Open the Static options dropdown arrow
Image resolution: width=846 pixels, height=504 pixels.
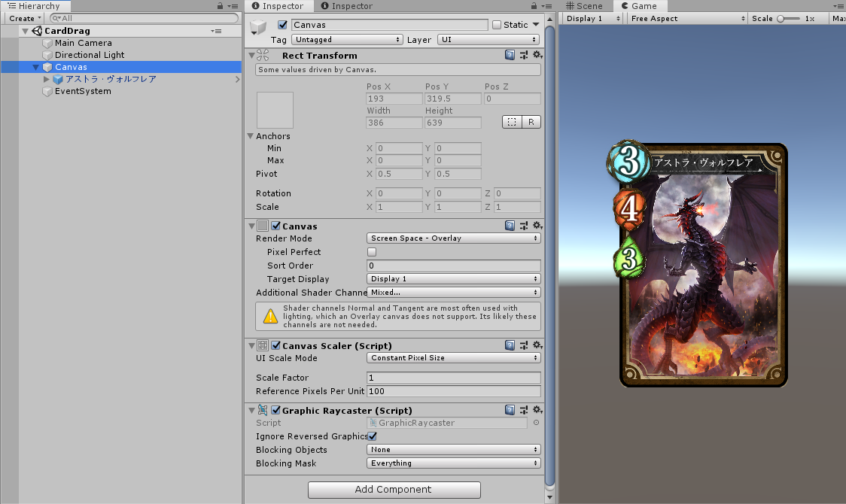pos(536,24)
